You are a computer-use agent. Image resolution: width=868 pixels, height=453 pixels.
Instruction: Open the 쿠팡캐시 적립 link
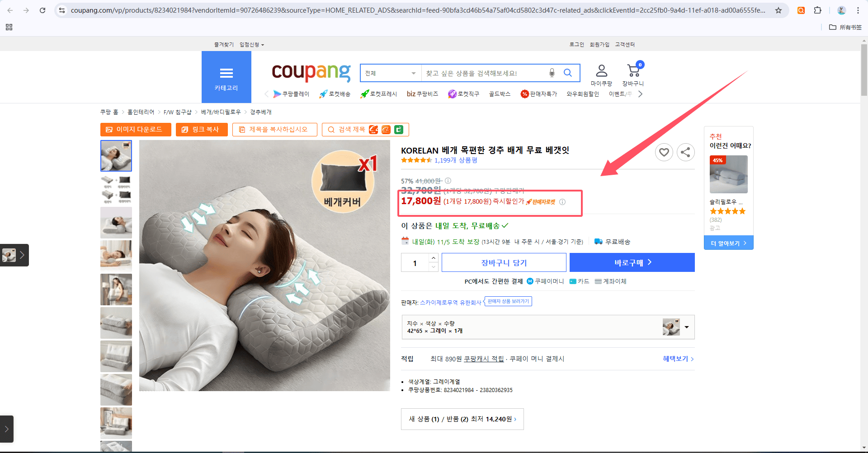tap(484, 359)
